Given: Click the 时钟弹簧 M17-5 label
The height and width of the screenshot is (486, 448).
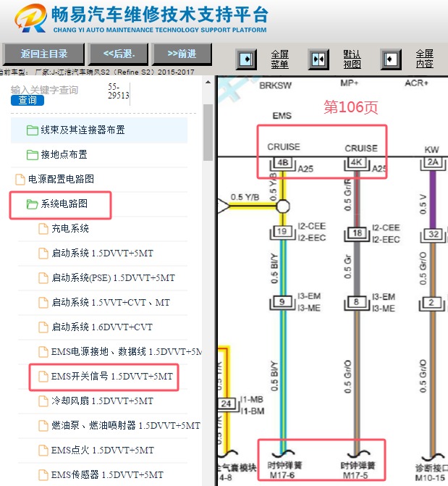Looking at the screenshot, I should coord(357,470).
